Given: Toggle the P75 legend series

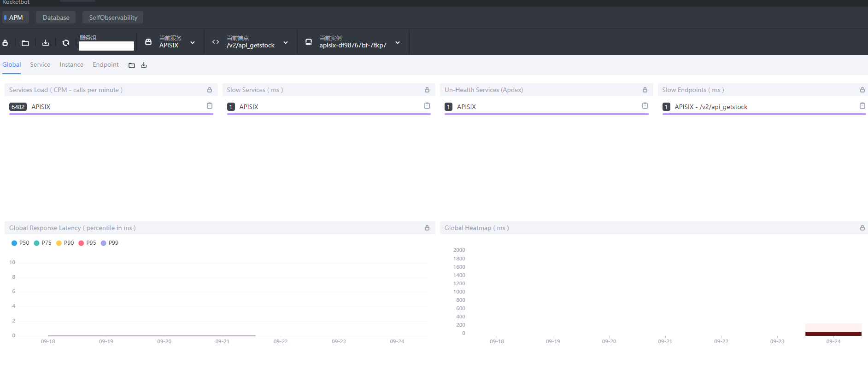Looking at the screenshot, I should [42, 243].
